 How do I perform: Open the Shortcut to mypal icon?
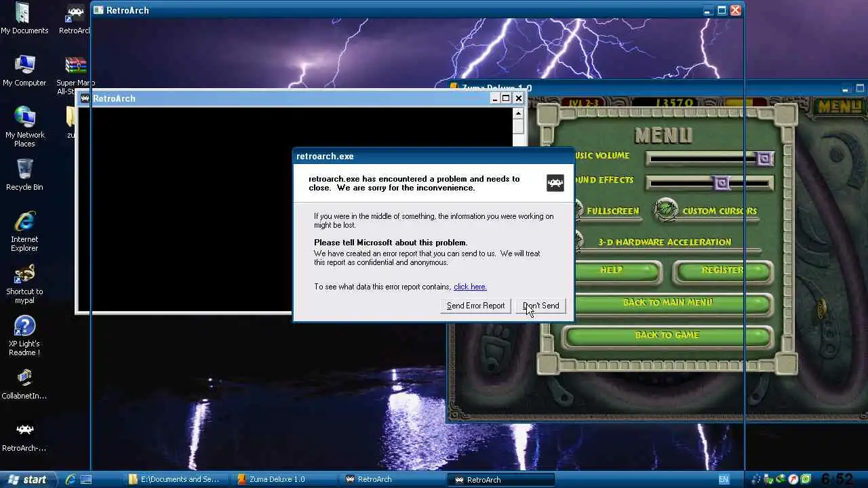tap(24, 284)
